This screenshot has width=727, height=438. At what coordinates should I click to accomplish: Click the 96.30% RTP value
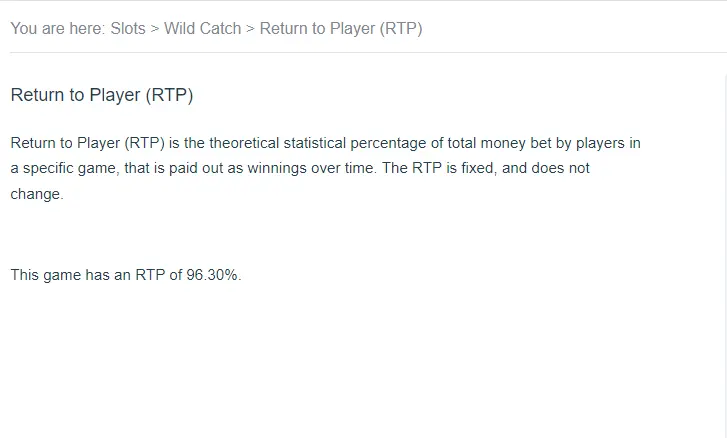[212, 275]
